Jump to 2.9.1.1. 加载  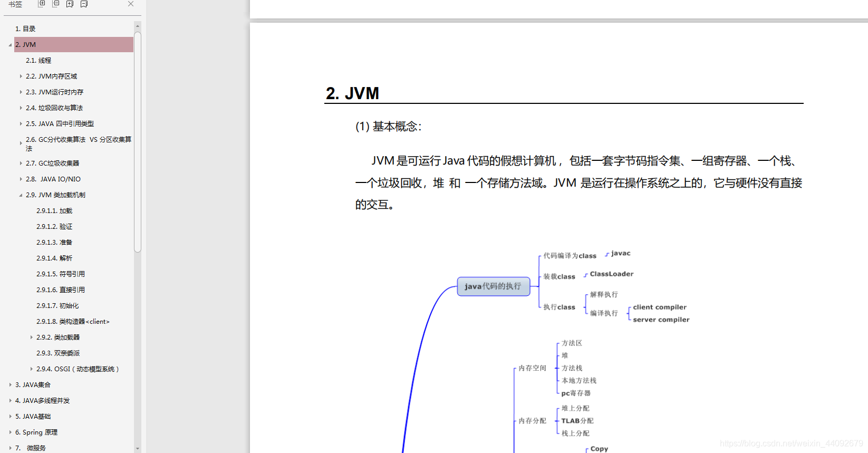(54, 211)
